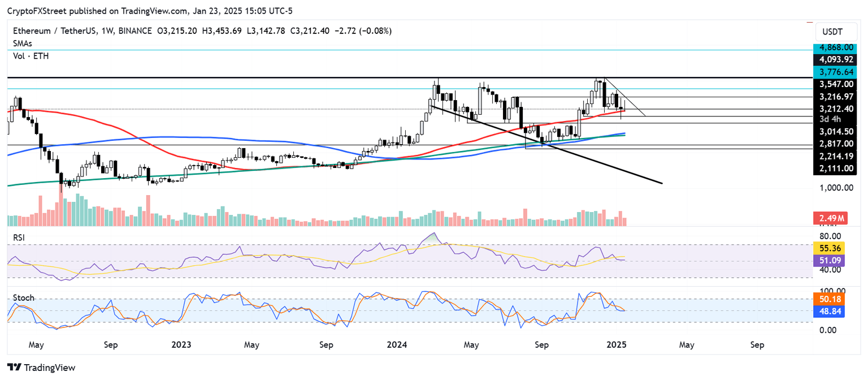Click the cyan 3,776.64 price level label
The image size is (868, 380).
click(835, 72)
